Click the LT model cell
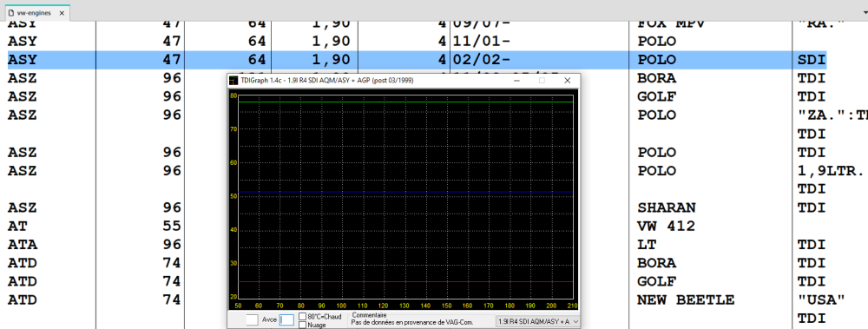 [647, 244]
